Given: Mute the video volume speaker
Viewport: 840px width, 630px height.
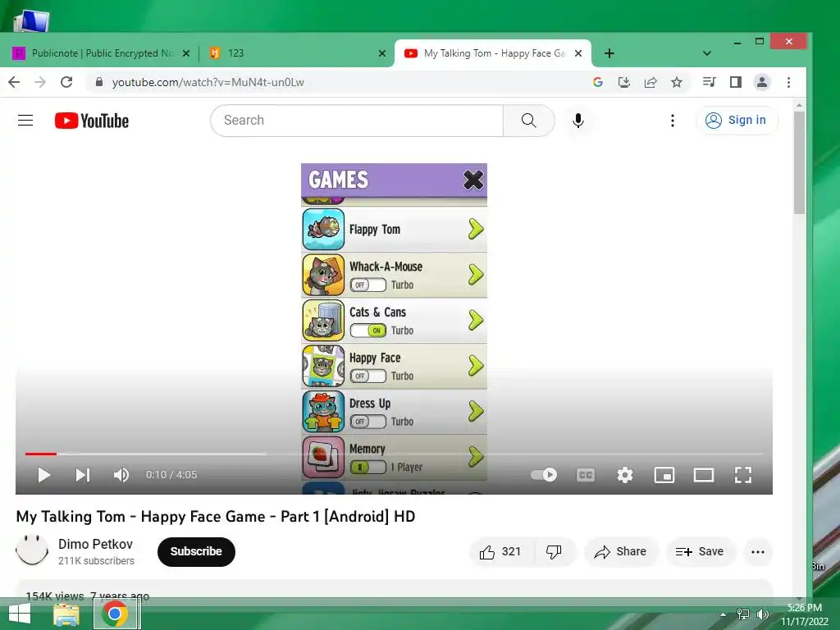Looking at the screenshot, I should [x=121, y=475].
